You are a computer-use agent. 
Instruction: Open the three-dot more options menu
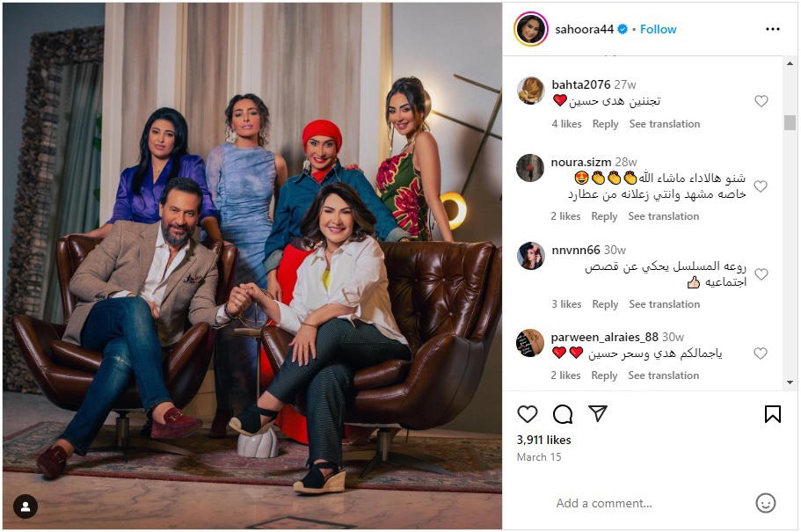772,29
